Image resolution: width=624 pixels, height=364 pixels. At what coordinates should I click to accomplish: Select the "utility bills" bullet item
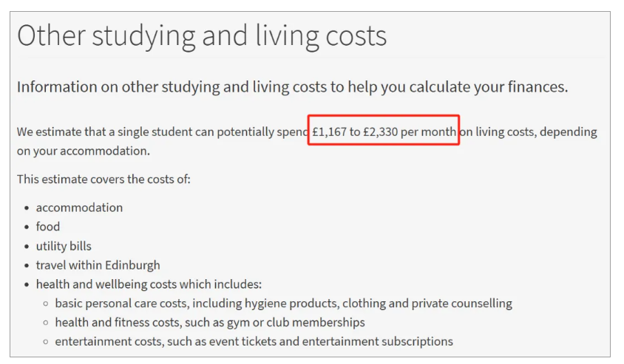64,246
